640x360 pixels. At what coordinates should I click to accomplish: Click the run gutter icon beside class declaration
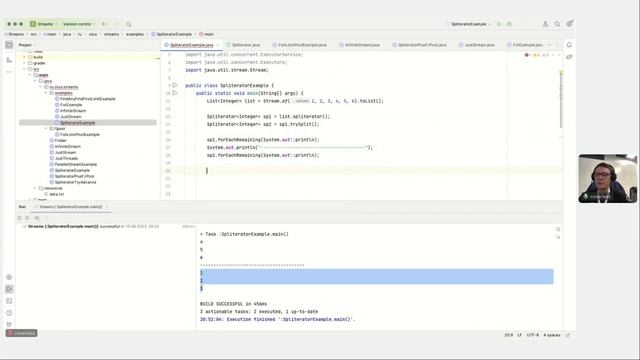click(175, 85)
